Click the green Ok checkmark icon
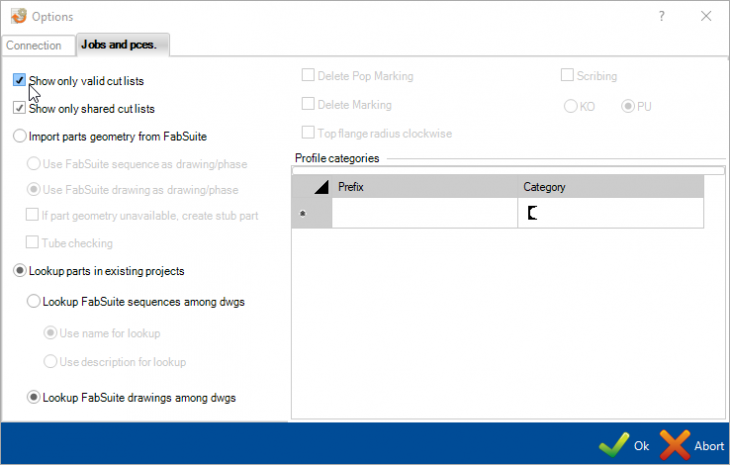The width and height of the screenshot is (730, 465). click(613, 444)
